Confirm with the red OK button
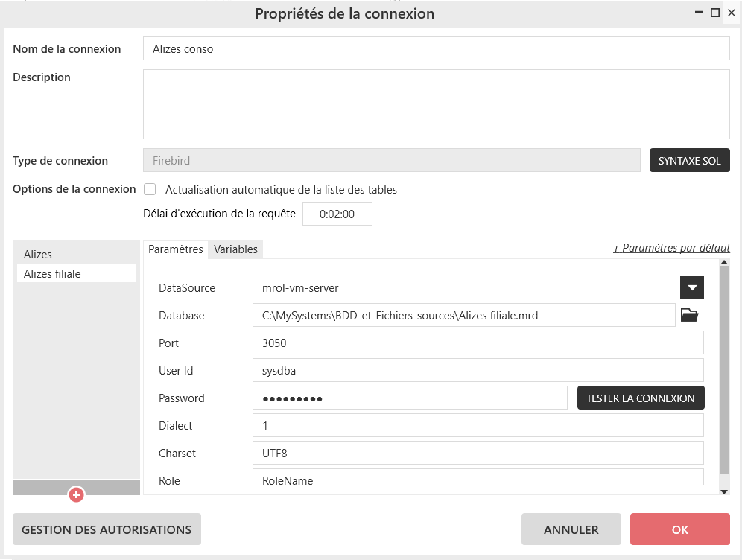The width and height of the screenshot is (742, 560). 679,529
